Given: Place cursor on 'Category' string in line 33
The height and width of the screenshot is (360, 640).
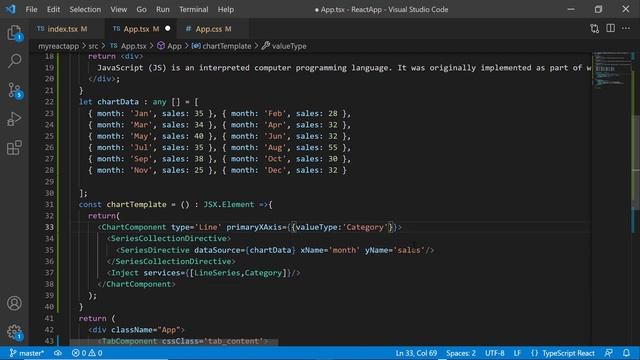Looking at the screenshot, I should pyautogui.click(x=365, y=227).
